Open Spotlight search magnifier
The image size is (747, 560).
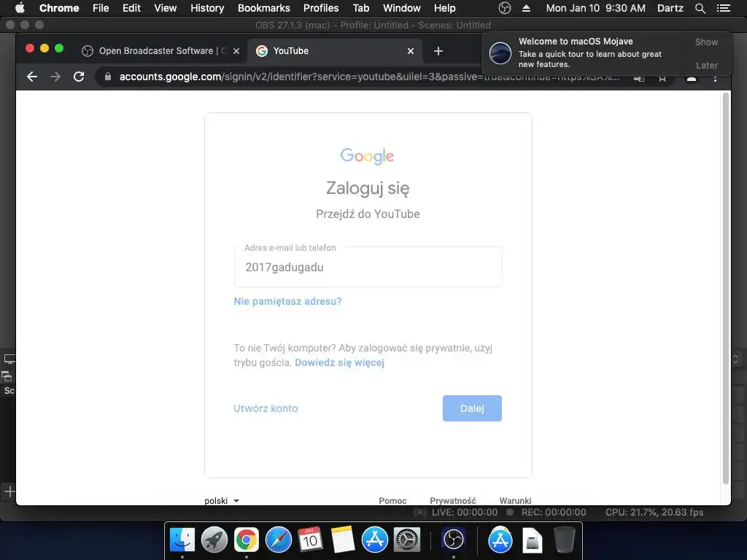[x=700, y=8]
